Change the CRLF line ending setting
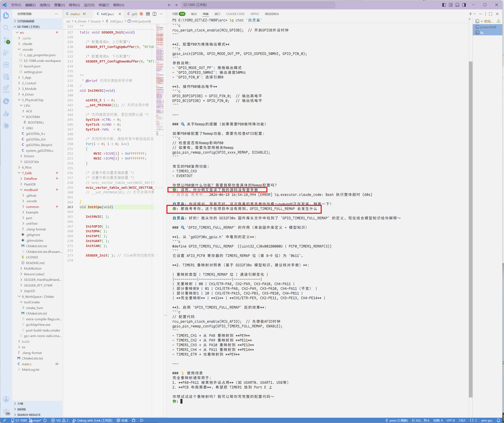504x423 pixels. click(x=462, y=420)
